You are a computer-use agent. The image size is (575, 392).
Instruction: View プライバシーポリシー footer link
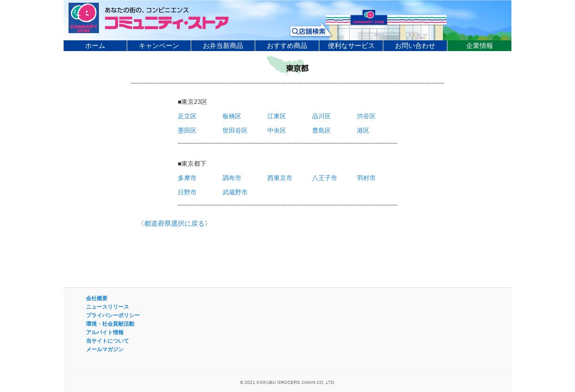click(x=113, y=315)
